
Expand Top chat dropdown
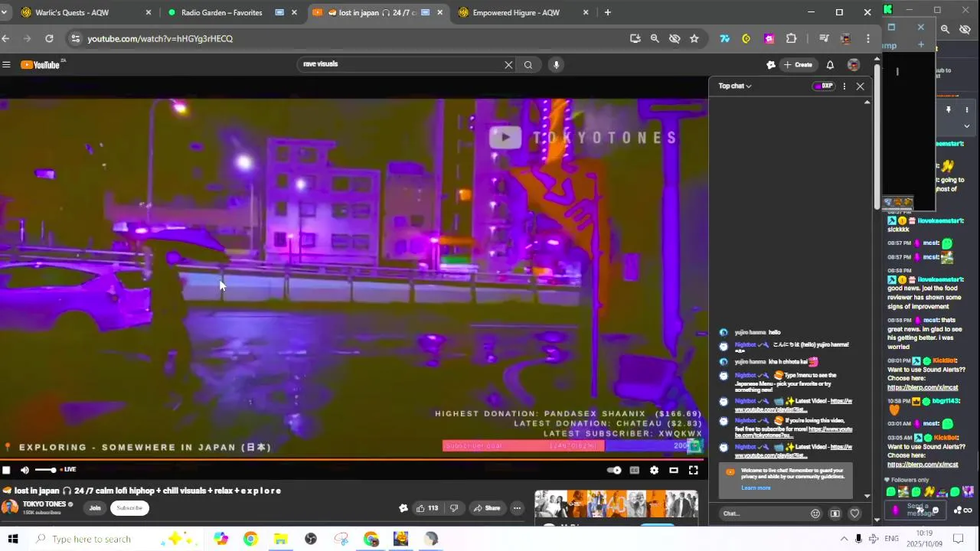[x=735, y=86]
